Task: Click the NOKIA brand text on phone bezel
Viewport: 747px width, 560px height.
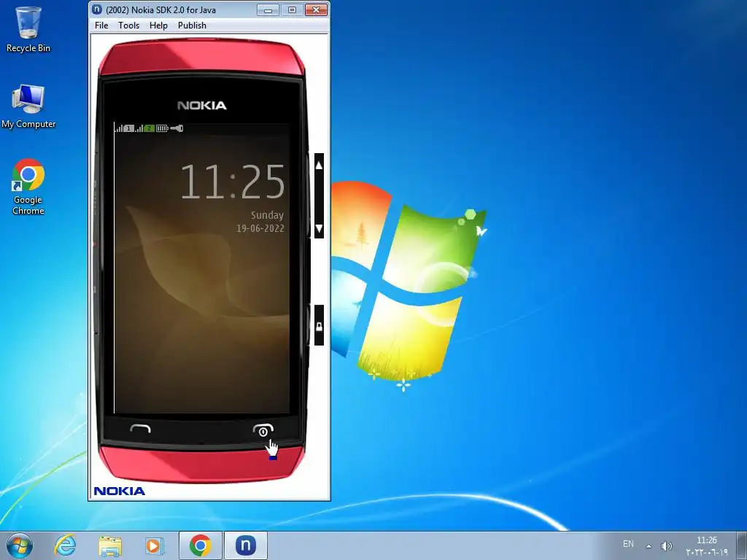Action: pyautogui.click(x=202, y=105)
